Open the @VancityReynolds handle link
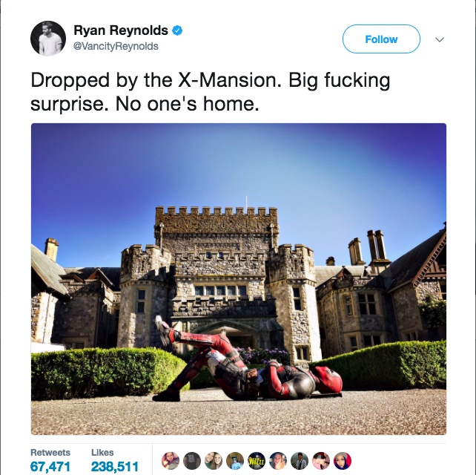476x475 pixels. (116, 46)
